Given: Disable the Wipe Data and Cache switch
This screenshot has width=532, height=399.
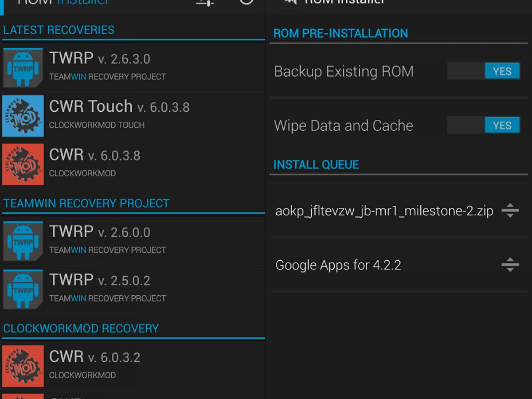Looking at the screenshot, I should coord(483,125).
